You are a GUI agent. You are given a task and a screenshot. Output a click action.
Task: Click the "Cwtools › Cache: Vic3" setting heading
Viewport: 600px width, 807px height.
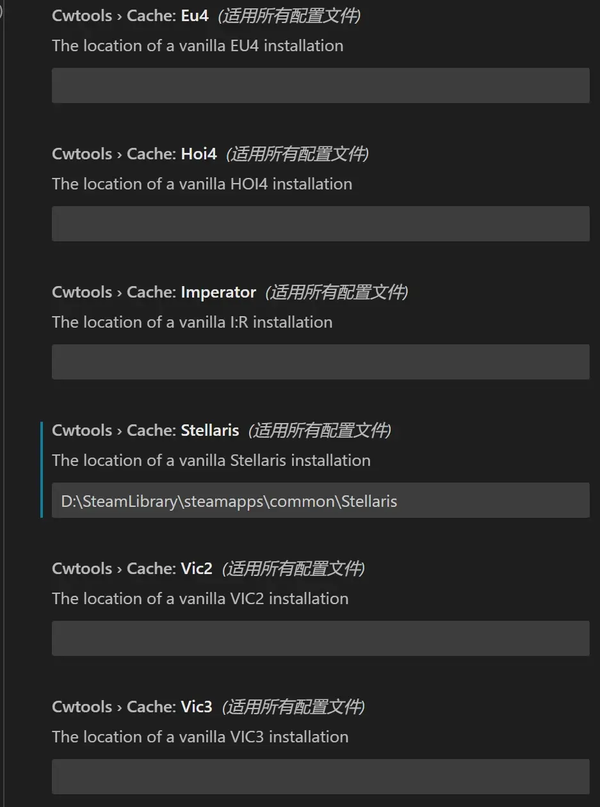(132, 706)
